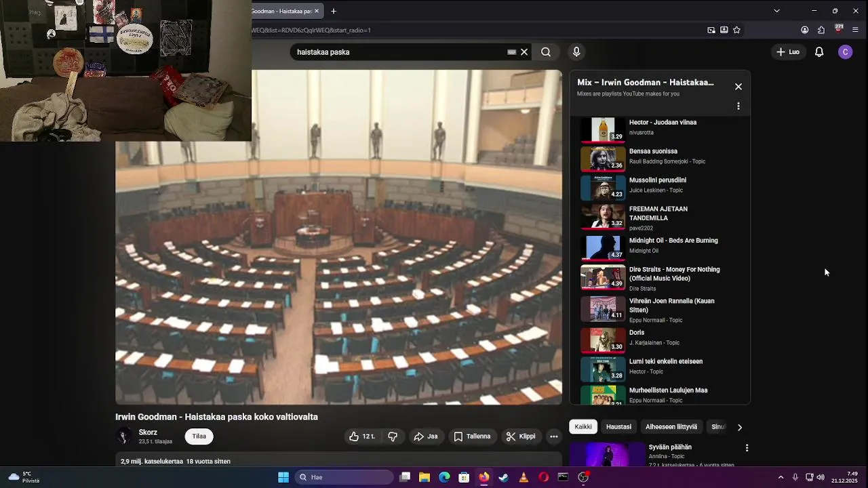Open the Firefox hamburger menu
The image size is (868, 488).
point(855,30)
